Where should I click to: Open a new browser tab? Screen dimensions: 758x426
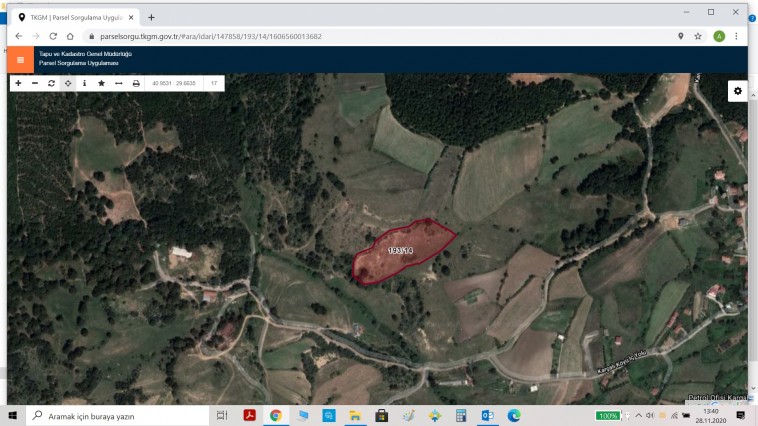pos(151,17)
